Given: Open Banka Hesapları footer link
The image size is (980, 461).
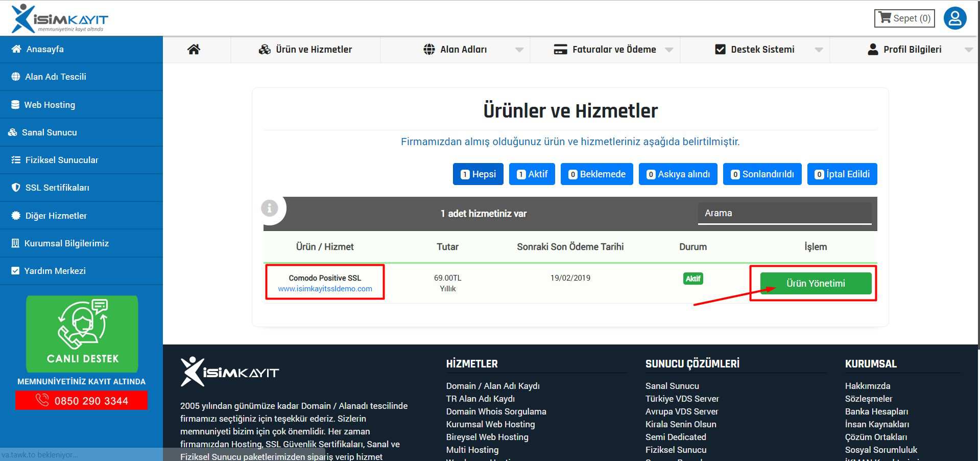Looking at the screenshot, I should (x=876, y=411).
